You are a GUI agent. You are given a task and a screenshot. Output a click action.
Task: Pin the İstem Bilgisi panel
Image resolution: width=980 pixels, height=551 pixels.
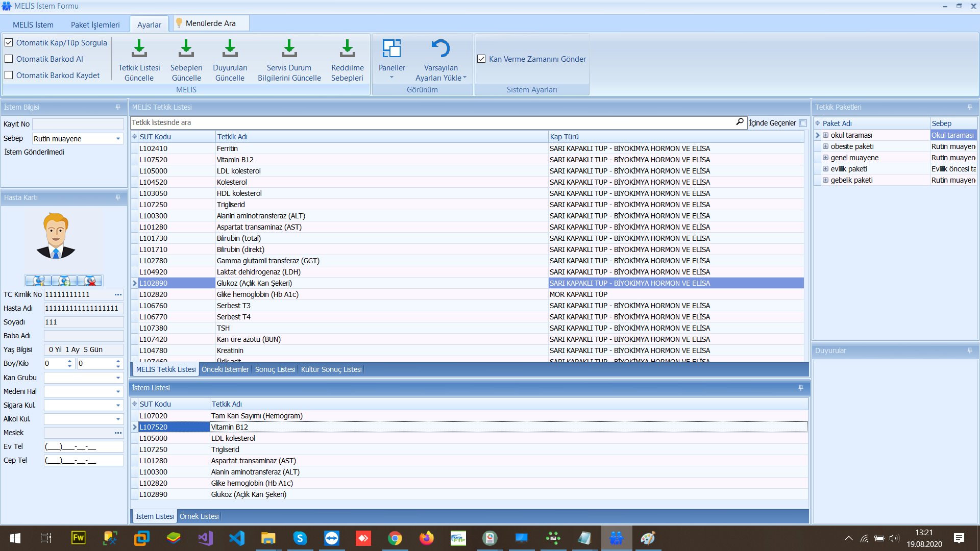point(118,107)
